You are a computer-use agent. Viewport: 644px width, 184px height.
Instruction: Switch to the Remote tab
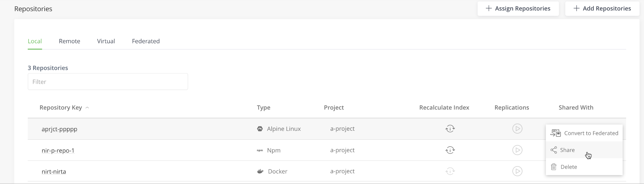pyautogui.click(x=70, y=41)
